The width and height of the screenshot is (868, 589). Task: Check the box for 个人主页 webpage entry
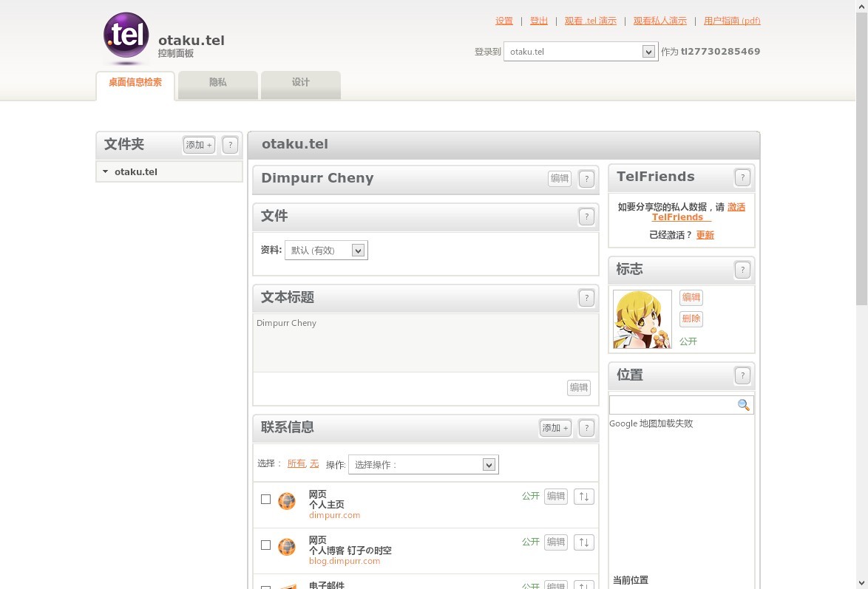pos(266,500)
